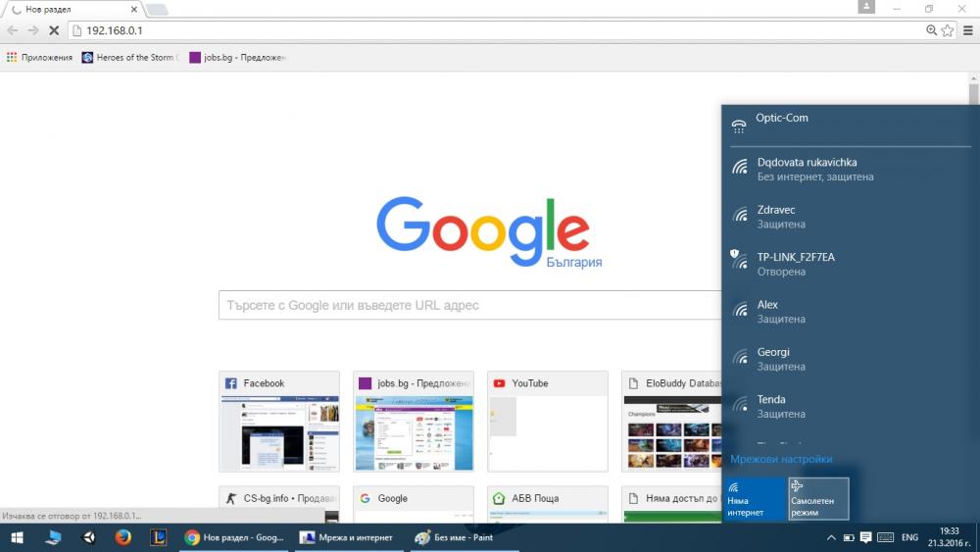Open the clock showing 19:33
This screenshot has width=980, height=552.
pyautogui.click(x=950, y=537)
